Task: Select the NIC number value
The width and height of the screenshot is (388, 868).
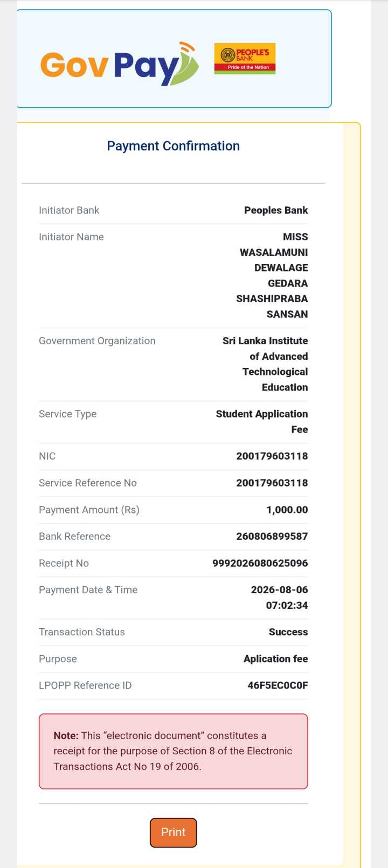Action: 272,456
